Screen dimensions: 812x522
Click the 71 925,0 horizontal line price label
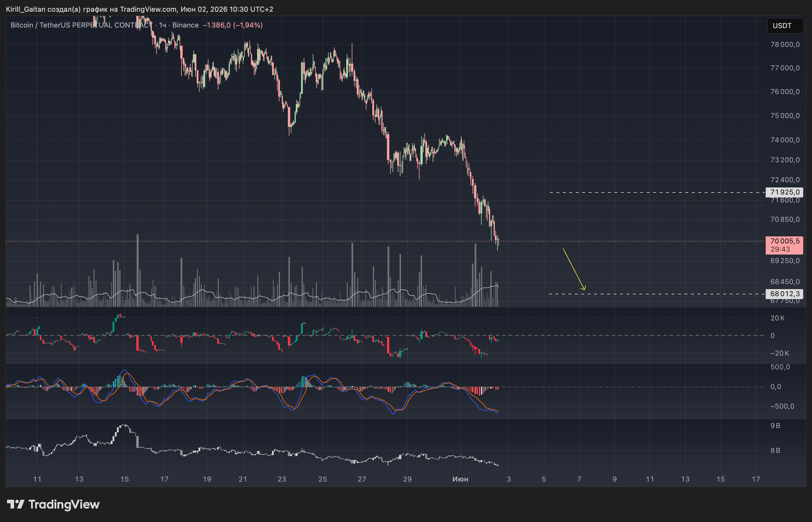coord(784,192)
